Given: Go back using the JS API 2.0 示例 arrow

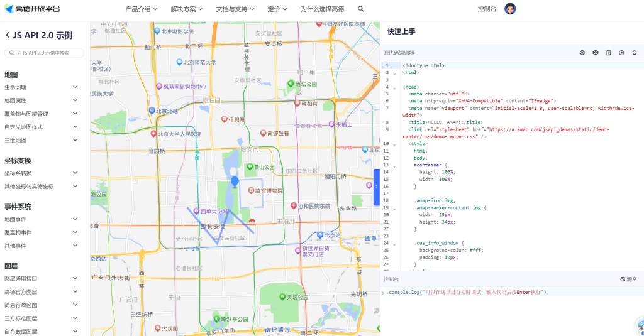Looking at the screenshot, I should [x=8, y=35].
